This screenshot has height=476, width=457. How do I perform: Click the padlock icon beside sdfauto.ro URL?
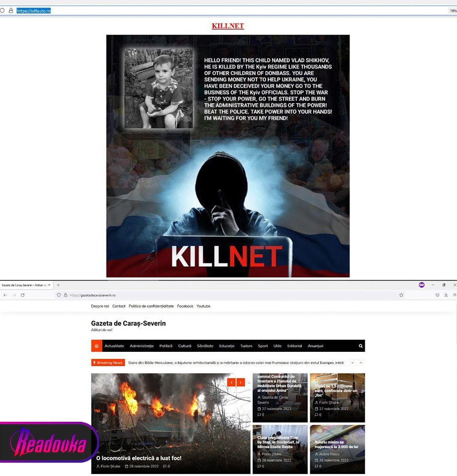pyautogui.click(x=10, y=10)
